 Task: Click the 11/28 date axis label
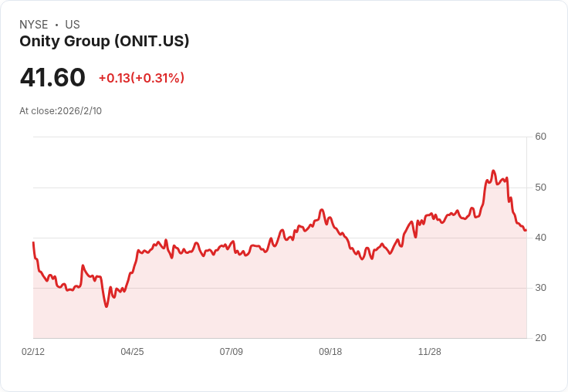(429, 352)
